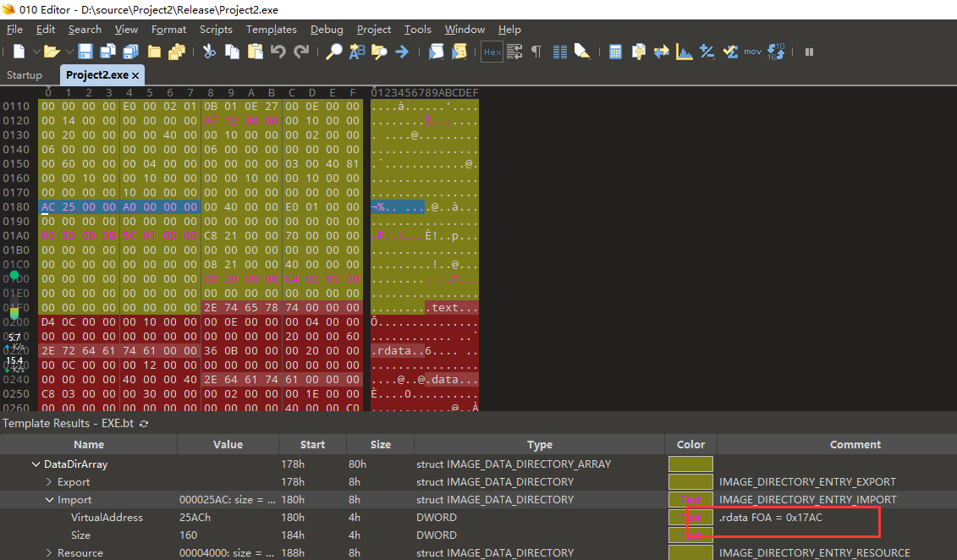Run Script with the blue scroll icon
Viewport: 957px width, 560px height.
click(x=436, y=52)
